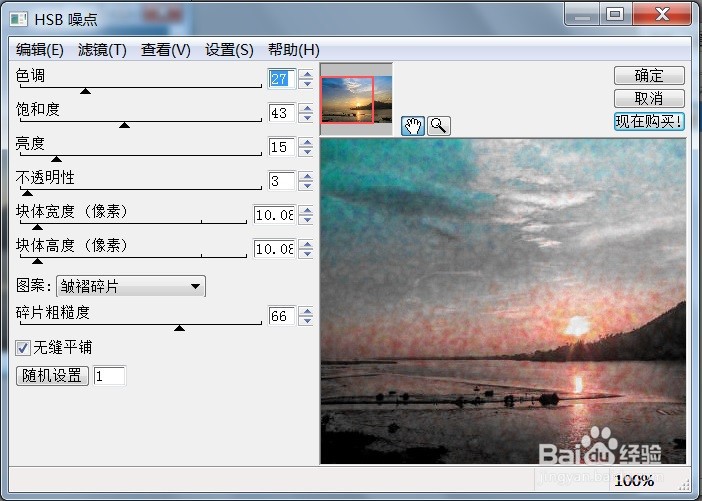Select the magnifier zoom tool

click(x=439, y=125)
